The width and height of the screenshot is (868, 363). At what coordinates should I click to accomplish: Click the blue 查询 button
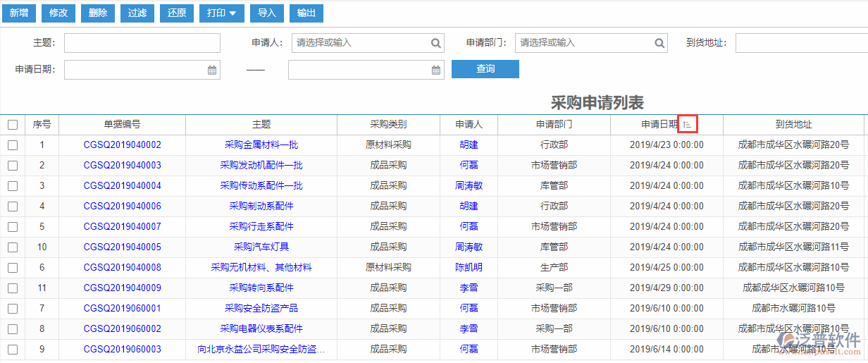tap(485, 69)
